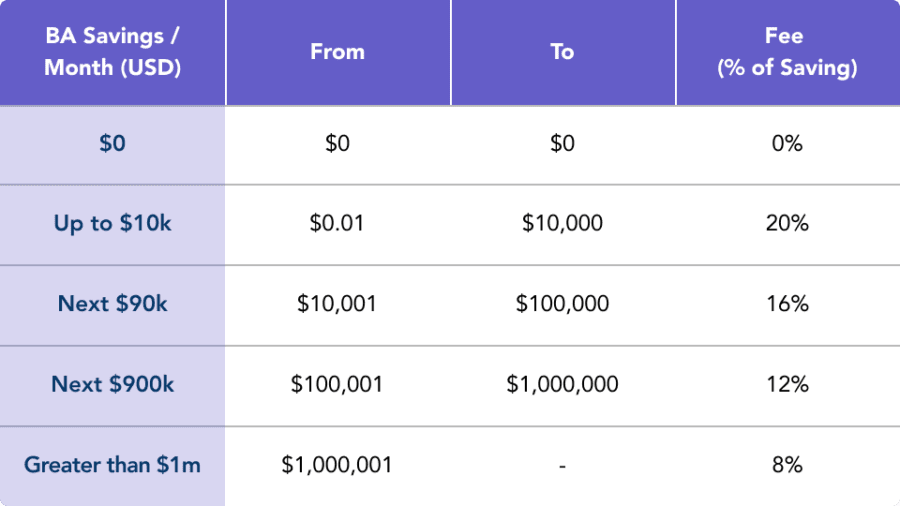Select the $1,000,001 From value

click(337, 465)
